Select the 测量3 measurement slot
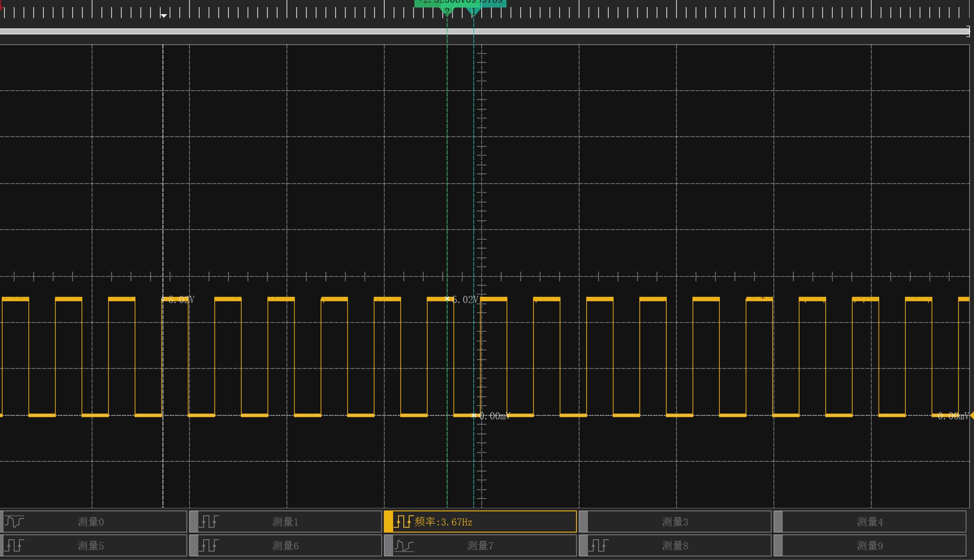974x560 pixels. (x=675, y=522)
